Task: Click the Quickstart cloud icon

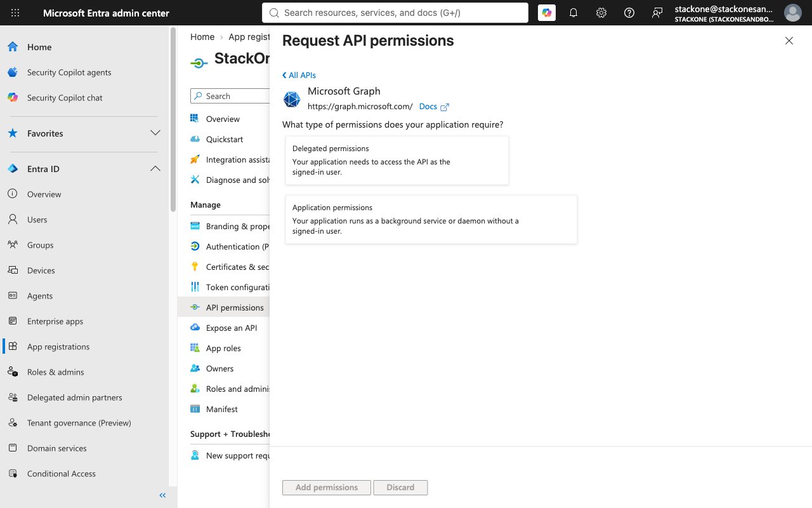Action: (195, 139)
